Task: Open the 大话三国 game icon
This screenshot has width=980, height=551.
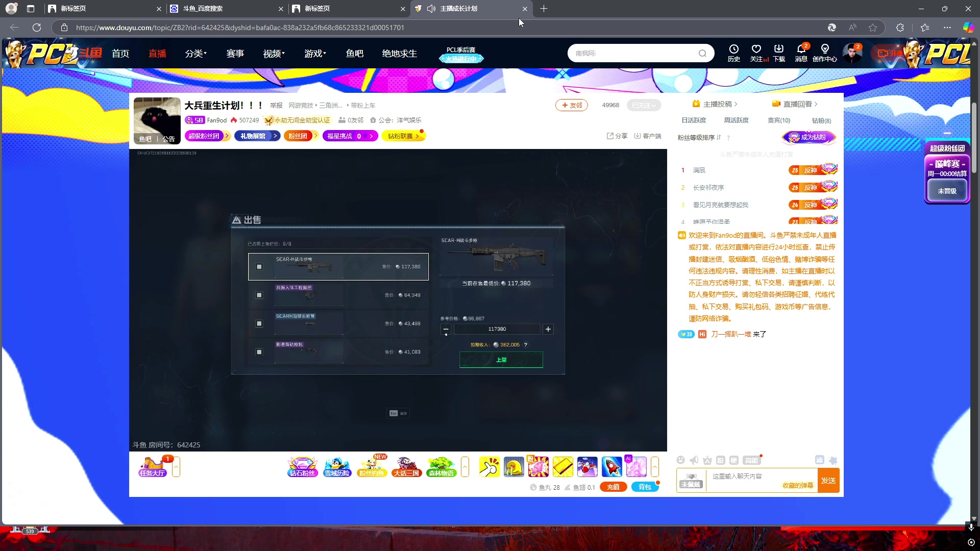Action: [x=406, y=467]
